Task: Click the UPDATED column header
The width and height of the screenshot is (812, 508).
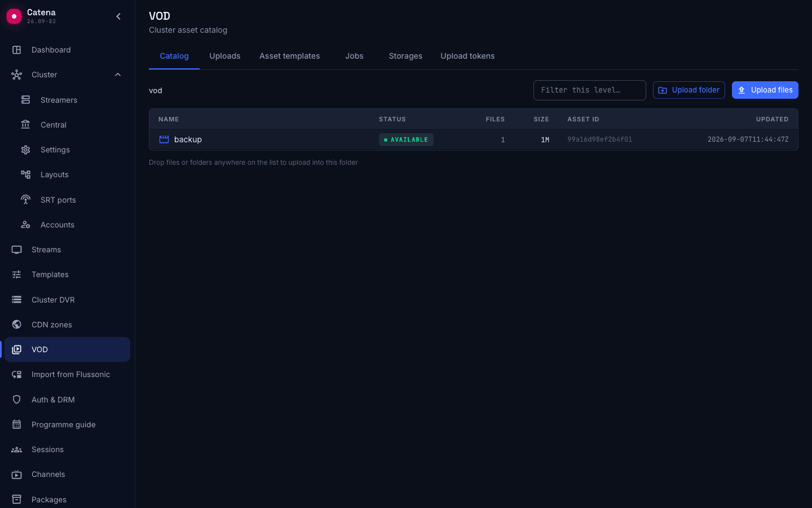Action: (x=773, y=119)
